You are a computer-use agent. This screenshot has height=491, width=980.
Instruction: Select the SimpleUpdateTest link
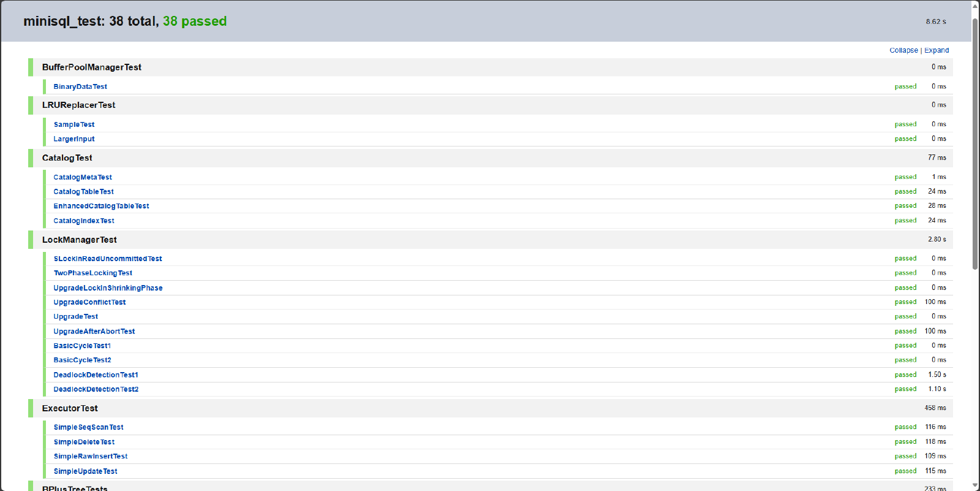point(86,471)
